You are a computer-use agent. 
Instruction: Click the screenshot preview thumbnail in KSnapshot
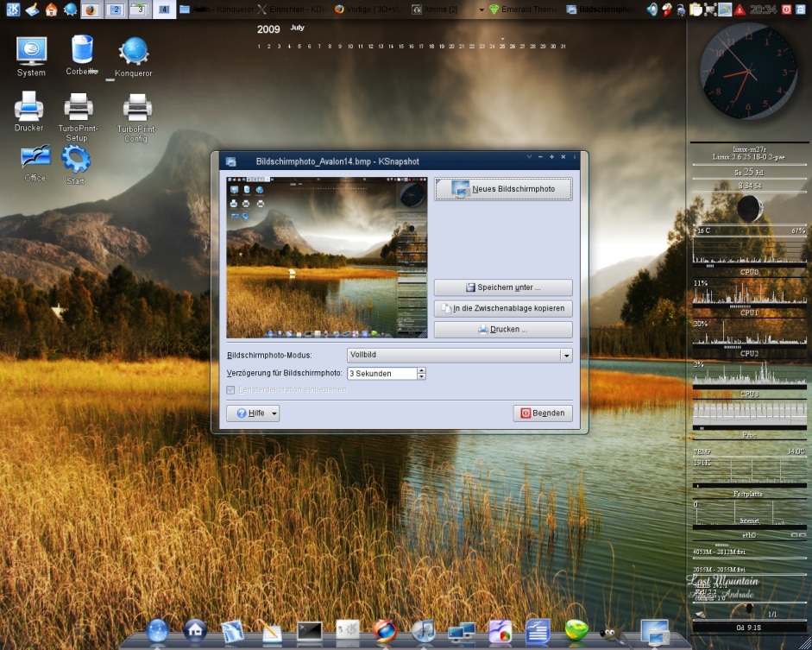pyautogui.click(x=326, y=257)
